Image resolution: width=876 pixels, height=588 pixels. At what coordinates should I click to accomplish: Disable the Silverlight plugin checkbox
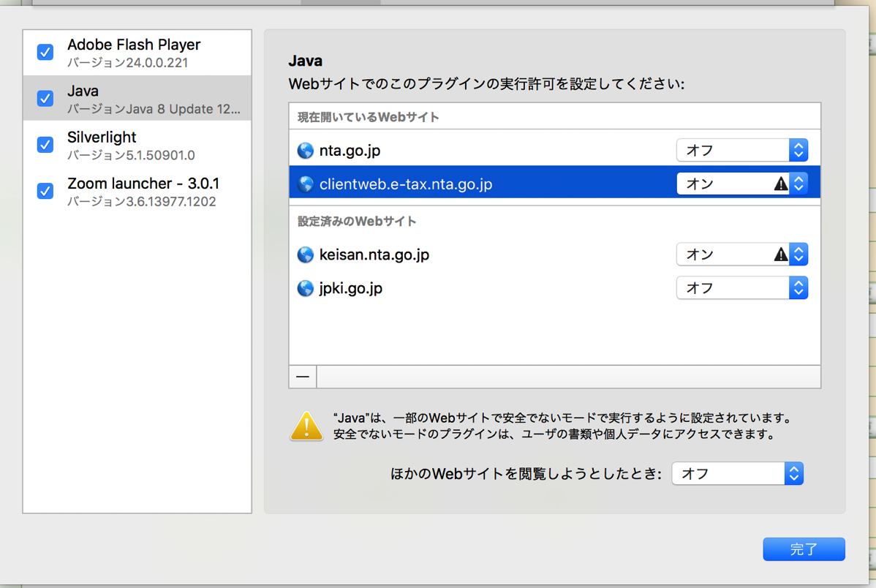[x=45, y=145]
